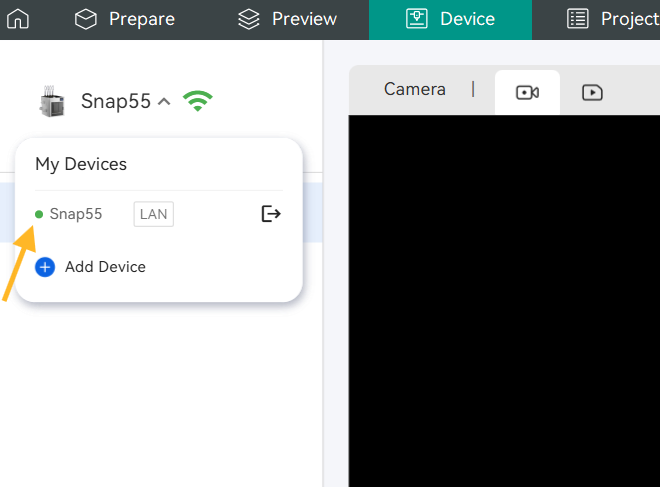Click the LAN connection badge
Viewport: 660px width, 487px height.
(153, 214)
